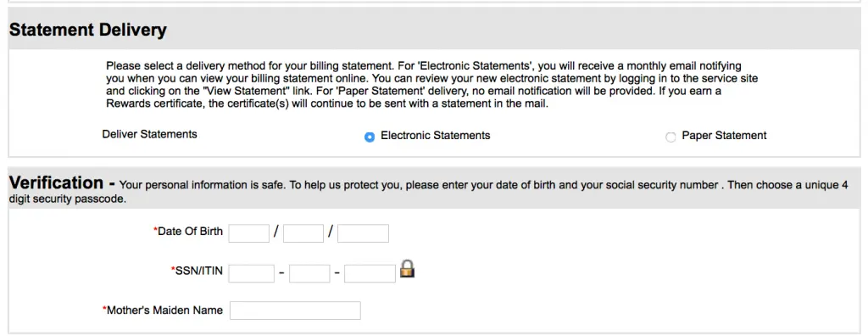Image resolution: width=868 pixels, height=336 pixels.
Task: Click the 'Date Of Birth' field label
Action: 188,232
